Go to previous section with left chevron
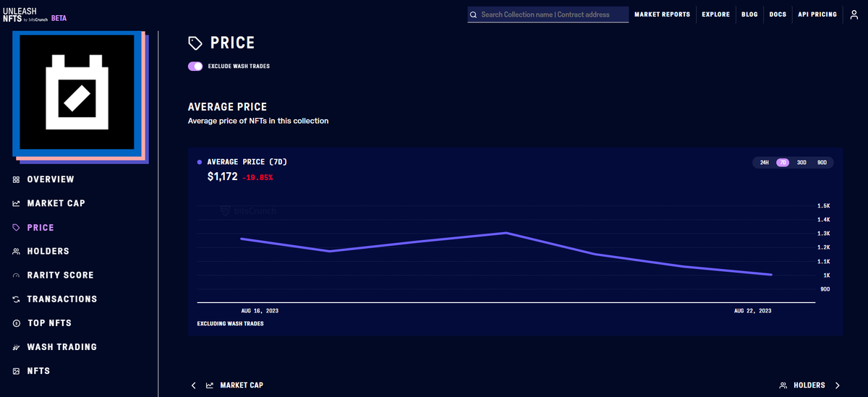 pos(193,385)
